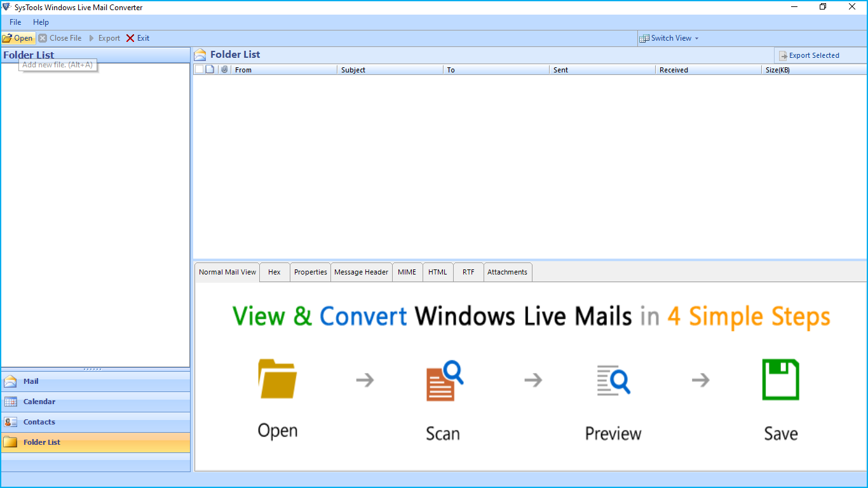Screen dimensions: 868x488
Task: Click the Contacts card icon
Action: coord(10,422)
